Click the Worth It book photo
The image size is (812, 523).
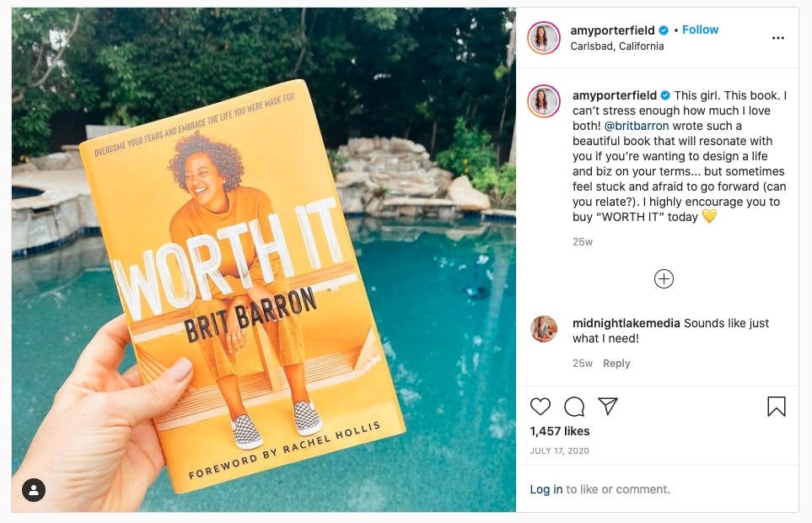[x=264, y=260]
